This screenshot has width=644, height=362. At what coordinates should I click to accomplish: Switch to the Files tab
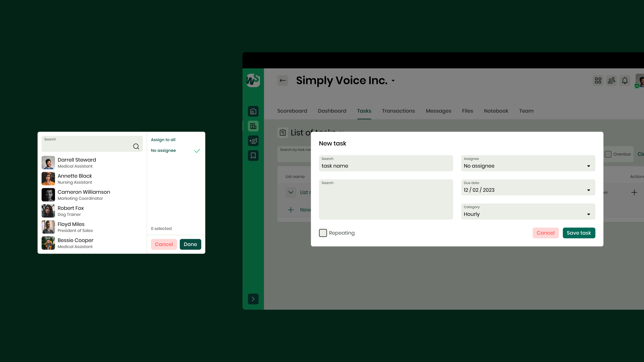click(x=468, y=111)
